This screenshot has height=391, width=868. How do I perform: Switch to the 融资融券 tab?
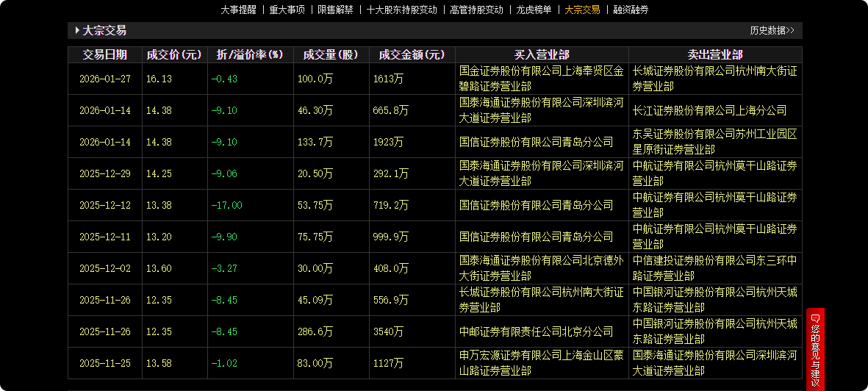pos(631,10)
